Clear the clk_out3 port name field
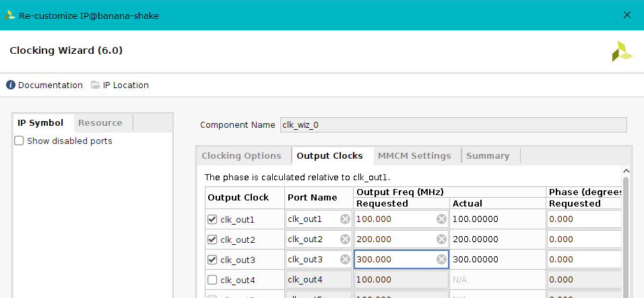The image size is (644, 298). [x=345, y=260]
